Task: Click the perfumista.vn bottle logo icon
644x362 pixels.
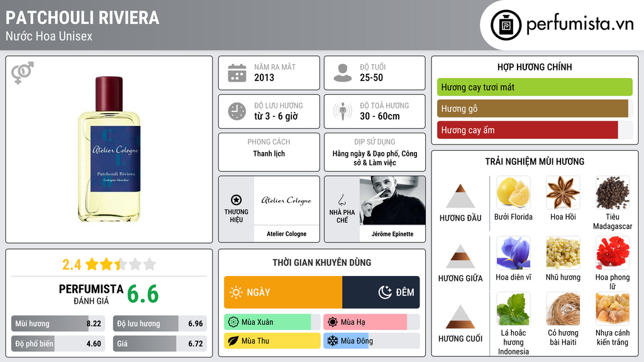Action: coord(506,25)
